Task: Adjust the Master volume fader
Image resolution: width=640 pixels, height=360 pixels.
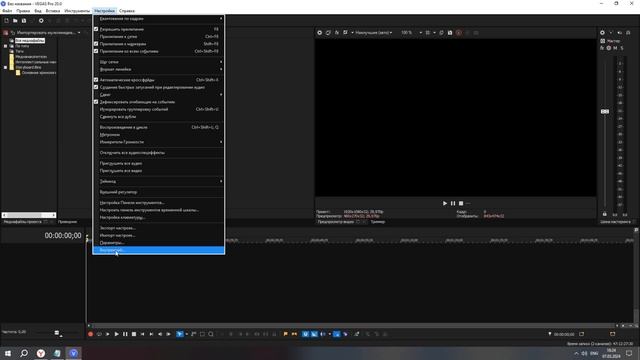Action: click(x=604, y=111)
